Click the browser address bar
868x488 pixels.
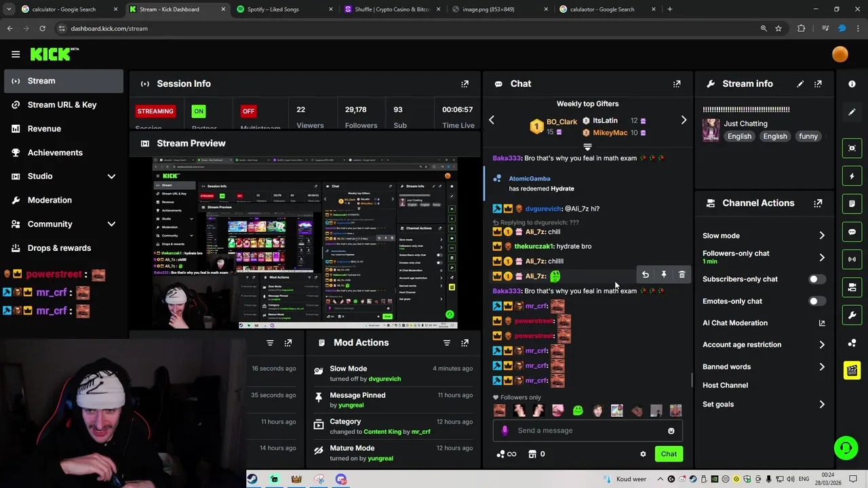point(407,28)
